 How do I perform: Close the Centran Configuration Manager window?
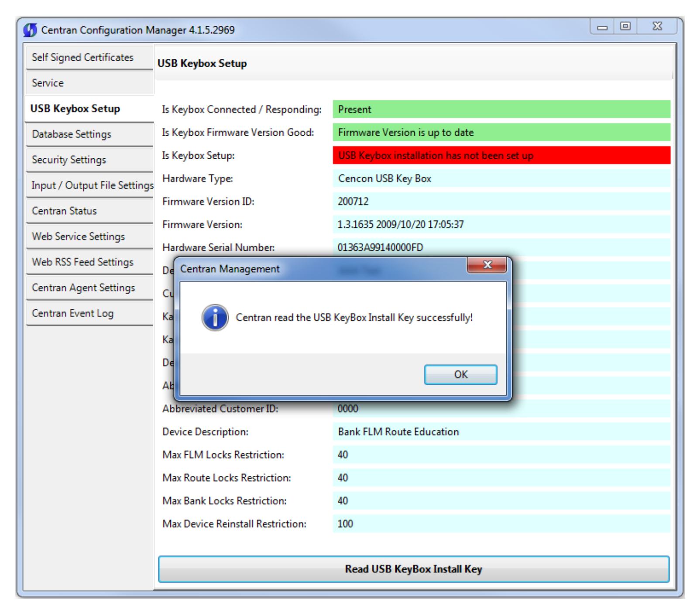tap(657, 27)
